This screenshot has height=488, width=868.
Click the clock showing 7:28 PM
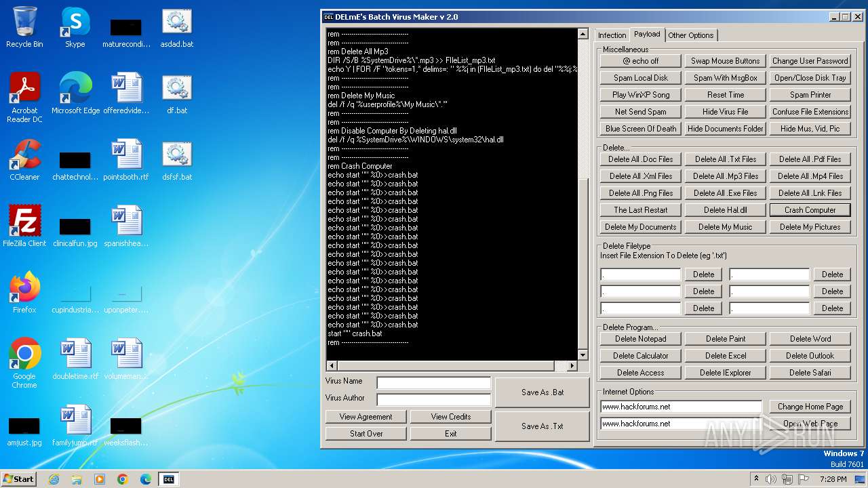pyautogui.click(x=833, y=479)
